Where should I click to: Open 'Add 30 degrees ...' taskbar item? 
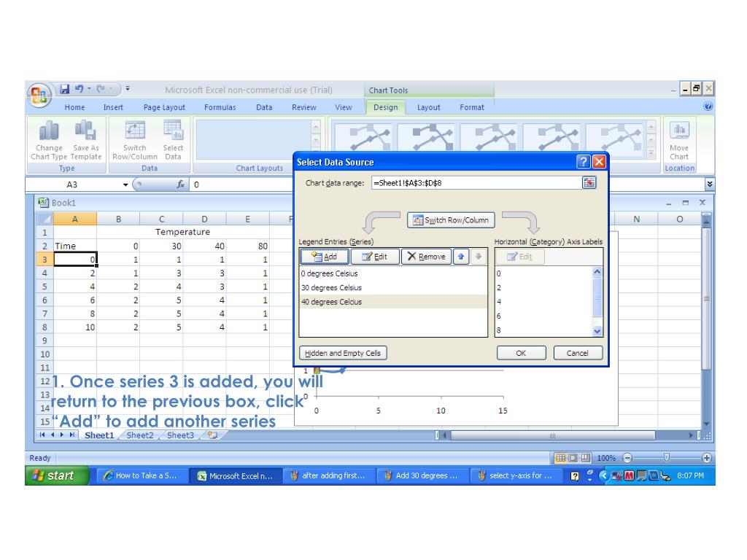422,475
